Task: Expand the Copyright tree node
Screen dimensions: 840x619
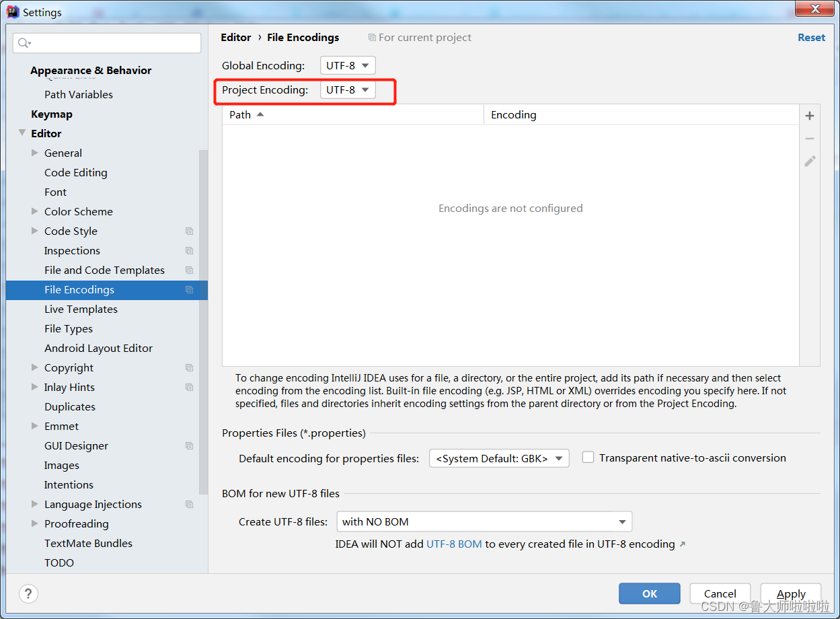Action: coord(35,367)
